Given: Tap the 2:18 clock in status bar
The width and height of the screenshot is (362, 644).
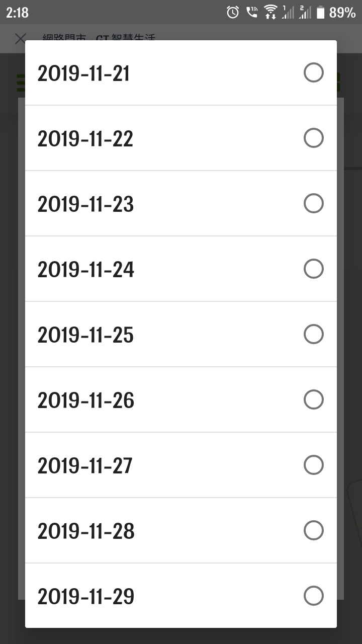Looking at the screenshot, I should pyautogui.click(x=18, y=13).
